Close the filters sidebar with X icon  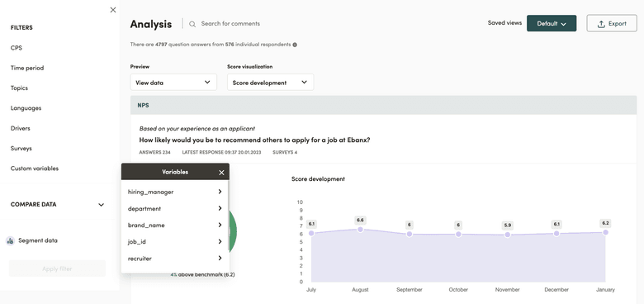(x=113, y=10)
